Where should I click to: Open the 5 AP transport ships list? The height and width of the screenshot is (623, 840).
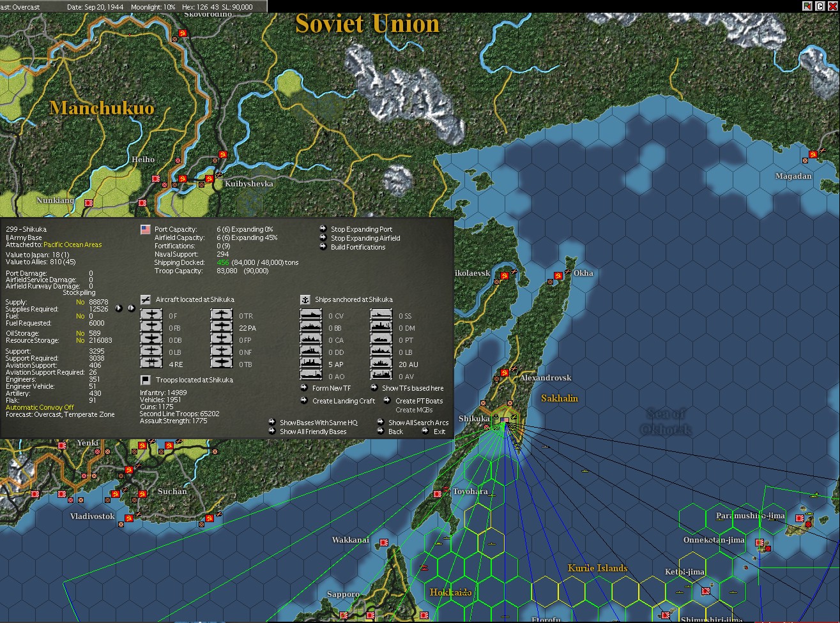pos(311,364)
